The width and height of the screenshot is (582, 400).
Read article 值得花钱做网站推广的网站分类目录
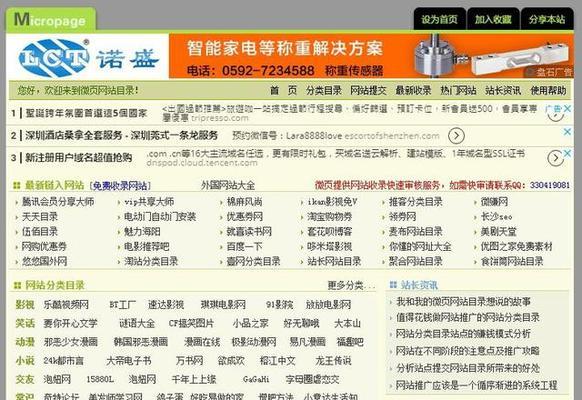[468, 318]
